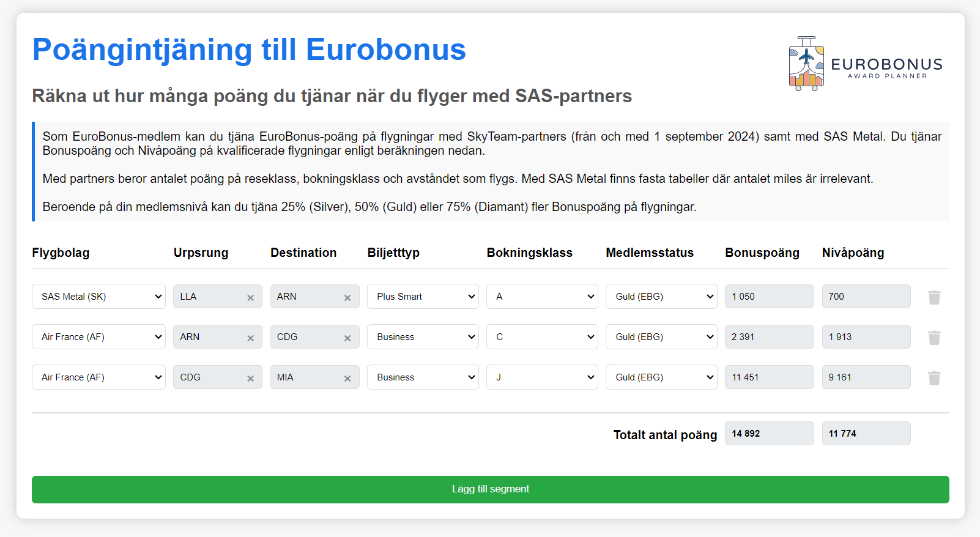Open Business ticket type dropdown in third row
This screenshot has width=980, height=537.
[x=423, y=377]
